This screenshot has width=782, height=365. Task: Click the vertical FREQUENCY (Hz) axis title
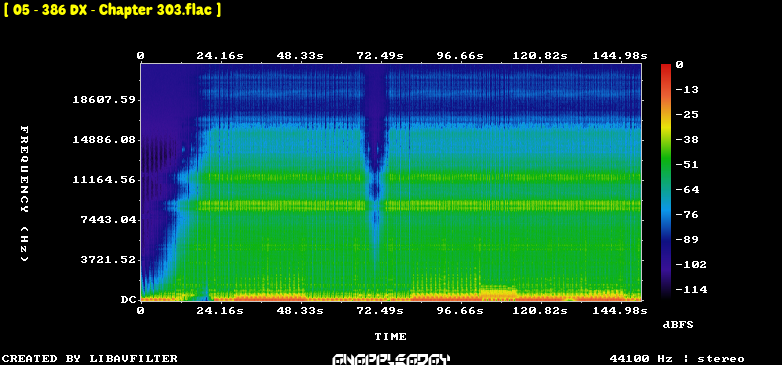coord(24,193)
